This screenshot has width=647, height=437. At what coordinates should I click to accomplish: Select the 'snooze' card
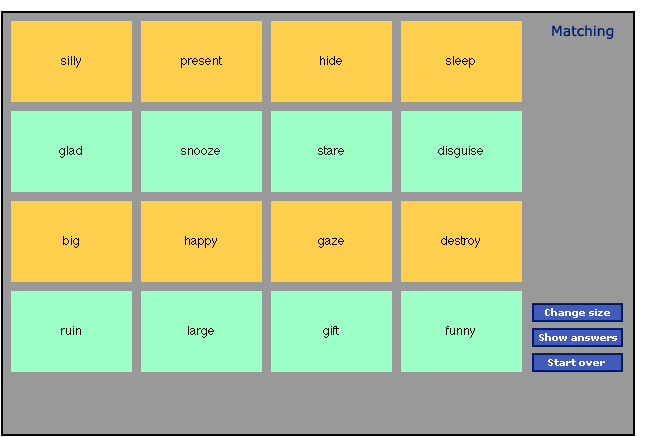[201, 151]
